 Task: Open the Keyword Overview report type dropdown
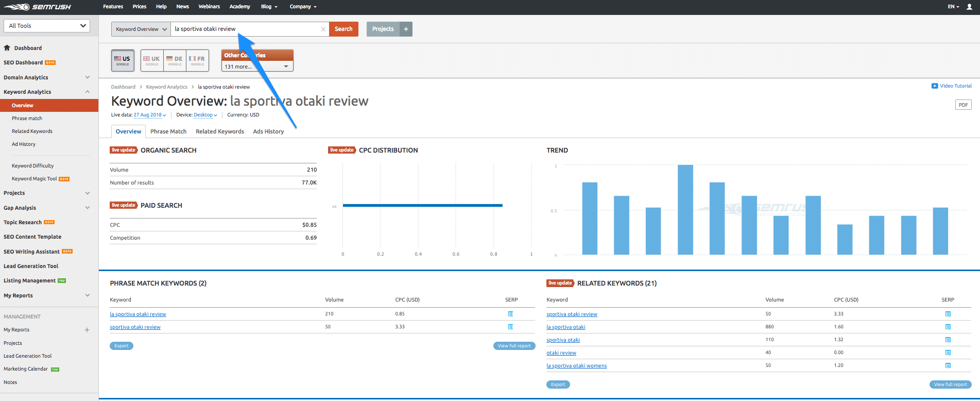(x=141, y=29)
